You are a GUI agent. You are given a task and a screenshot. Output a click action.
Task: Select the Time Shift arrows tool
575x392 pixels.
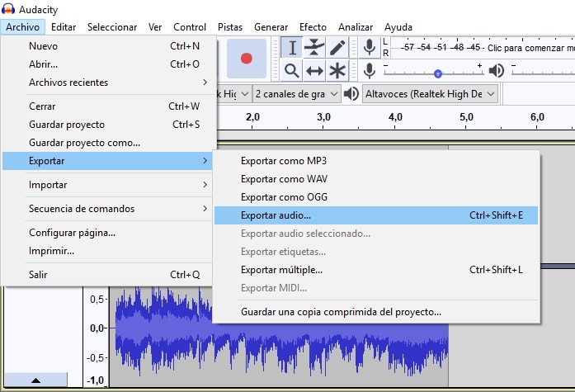[314, 70]
